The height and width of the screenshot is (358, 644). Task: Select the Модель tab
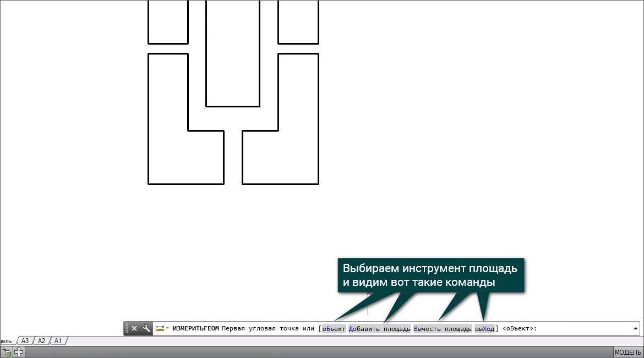[6, 341]
